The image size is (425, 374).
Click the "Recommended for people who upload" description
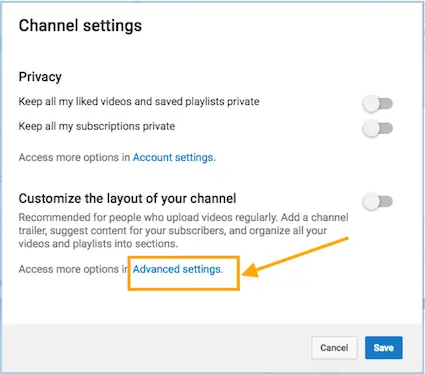coord(183,230)
